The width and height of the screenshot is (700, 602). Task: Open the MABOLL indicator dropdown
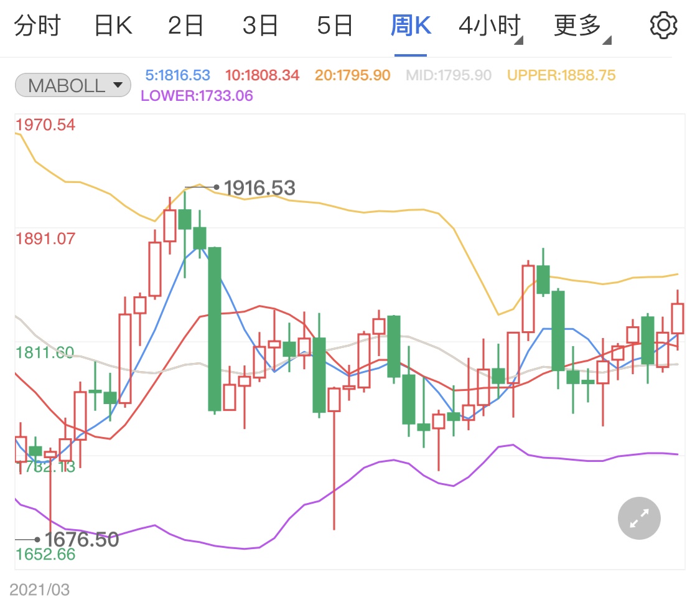click(73, 85)
